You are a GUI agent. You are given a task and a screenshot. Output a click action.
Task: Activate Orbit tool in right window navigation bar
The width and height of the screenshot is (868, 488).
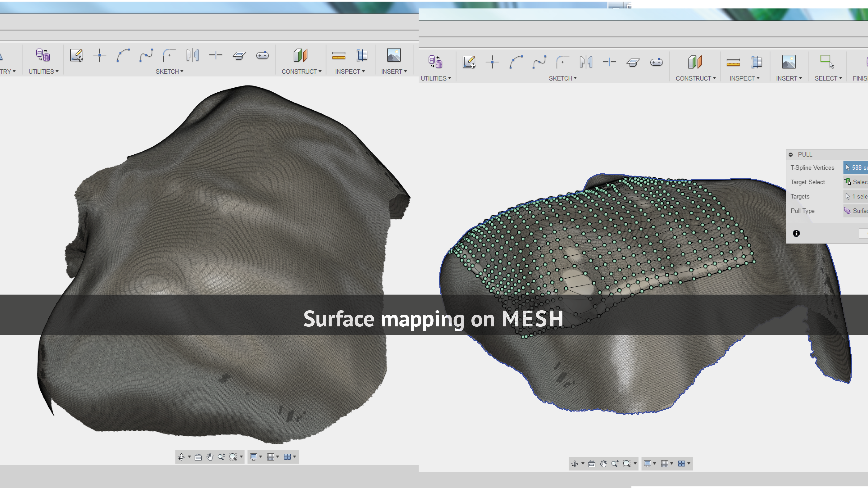coord(575,464)
